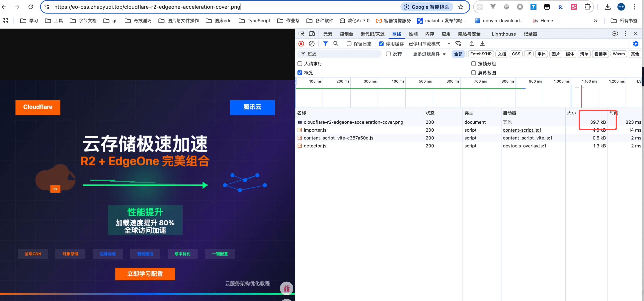This screenshot has width=644, height=301.
Task: Click the gift icon on the page
Action: point(286,288)
